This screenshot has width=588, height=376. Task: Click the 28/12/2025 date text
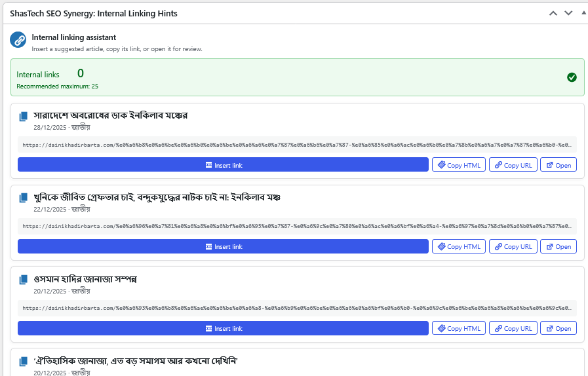tap(50, 128)
